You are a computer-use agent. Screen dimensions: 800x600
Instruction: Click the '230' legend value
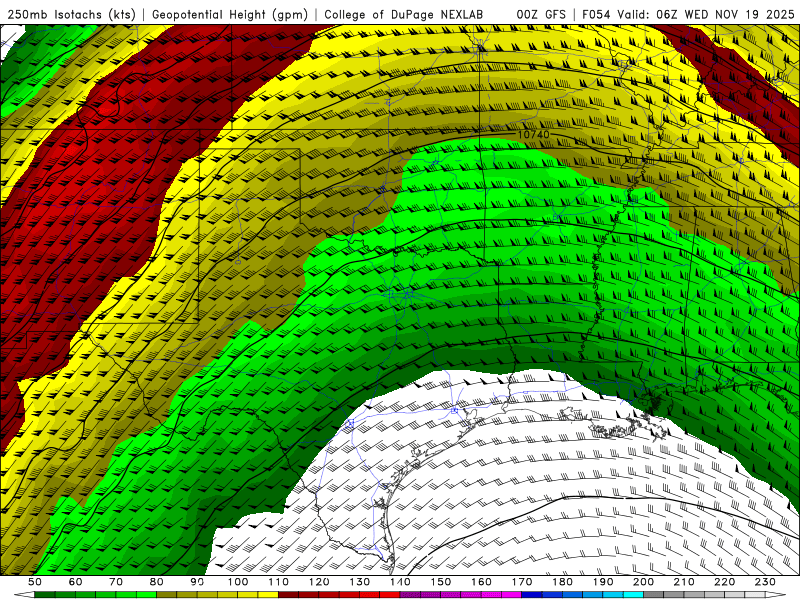(x=765, y=582)
